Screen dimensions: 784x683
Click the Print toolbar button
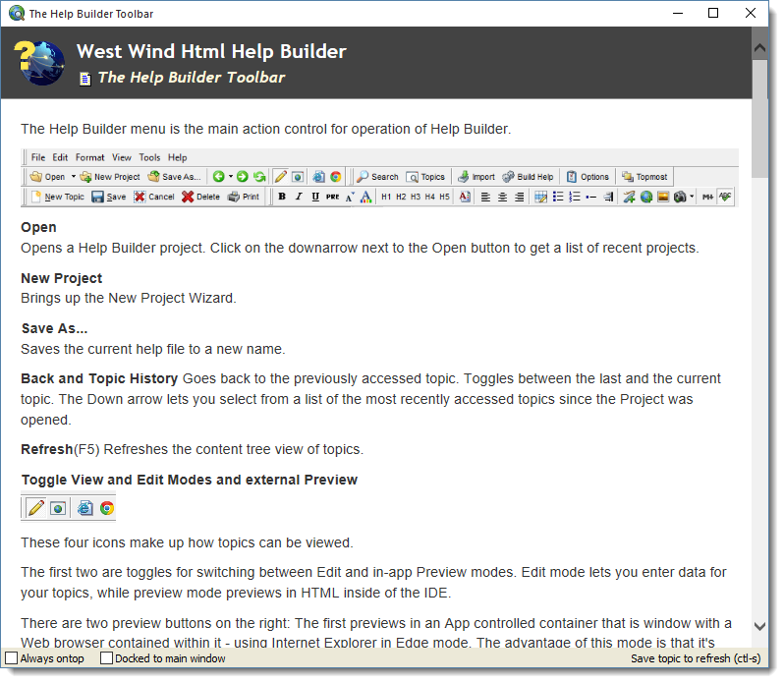click(244, 197)
